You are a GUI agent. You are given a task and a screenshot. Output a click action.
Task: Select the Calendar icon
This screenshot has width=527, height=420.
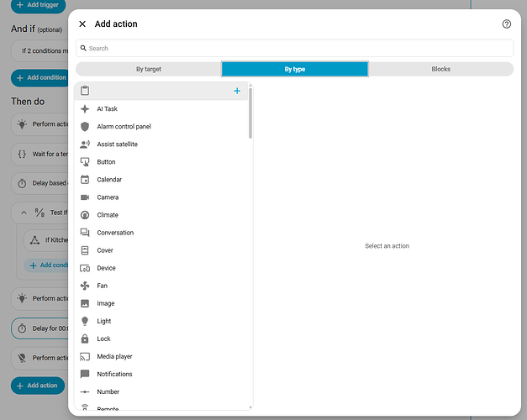coord(85,180)
